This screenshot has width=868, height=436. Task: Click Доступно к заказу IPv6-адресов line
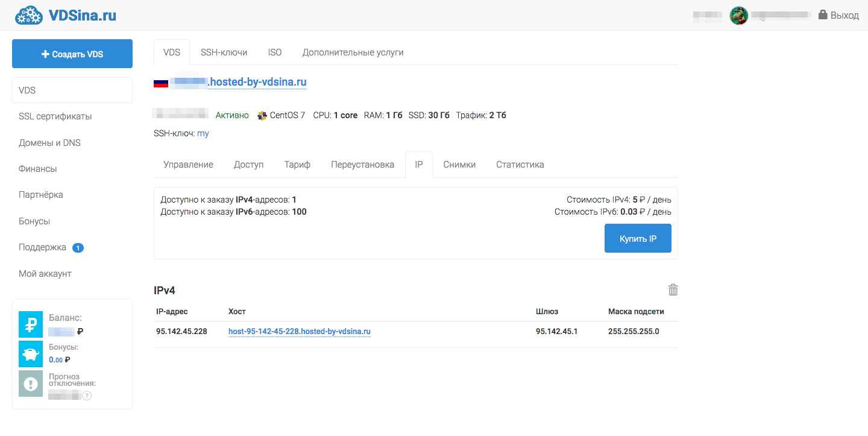[x=233, y=212]
